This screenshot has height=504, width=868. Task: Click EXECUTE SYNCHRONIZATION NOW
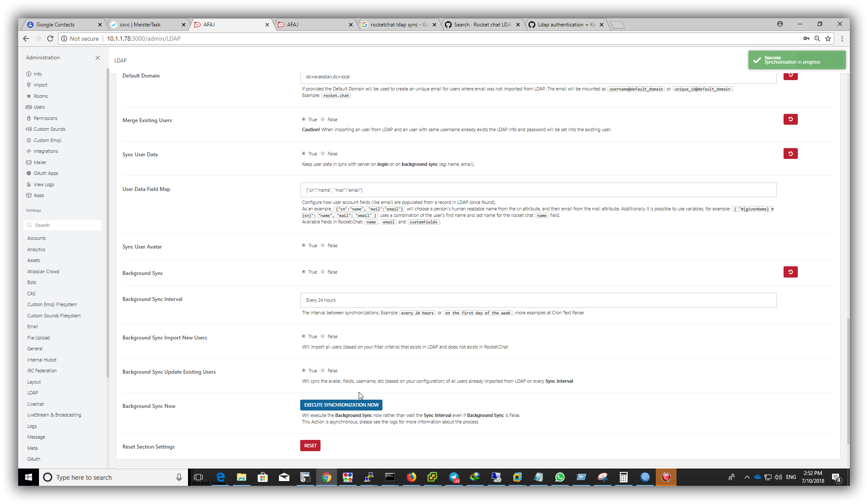pyautogui.click(x=341, y=405)
